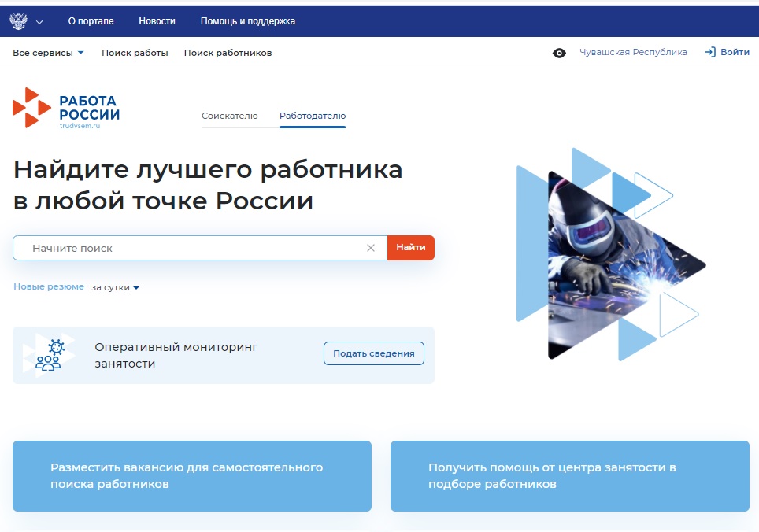
Task: Click the 'Подать сведения' button
Action: (x=374, y=353)
